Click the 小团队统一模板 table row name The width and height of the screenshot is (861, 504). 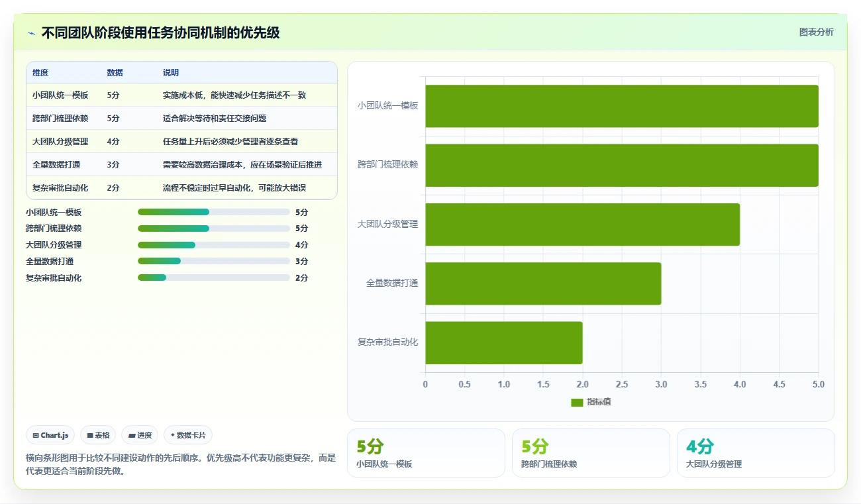point(60,95)
